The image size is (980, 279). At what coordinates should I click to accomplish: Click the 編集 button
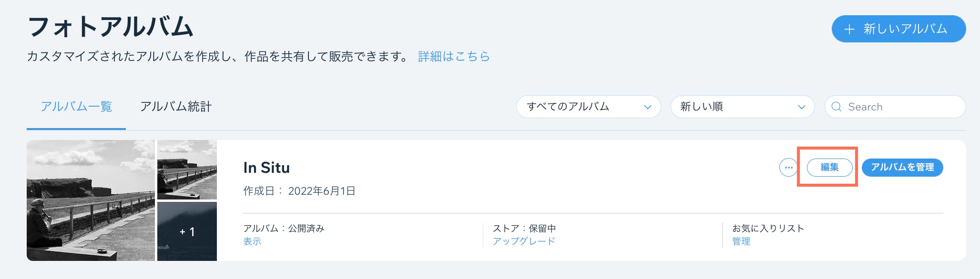pos(830,168)
